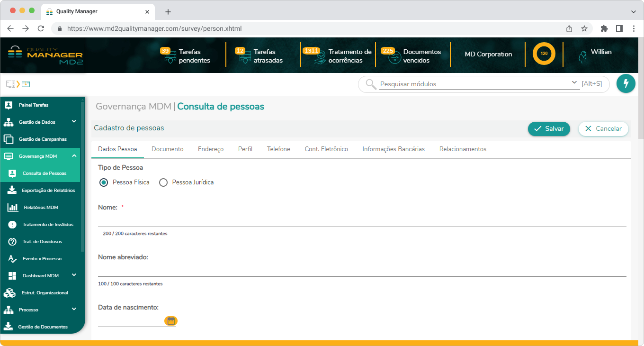
Task: Click into the Nome text field
Action: pyautogui.click(x=362, y=220)
